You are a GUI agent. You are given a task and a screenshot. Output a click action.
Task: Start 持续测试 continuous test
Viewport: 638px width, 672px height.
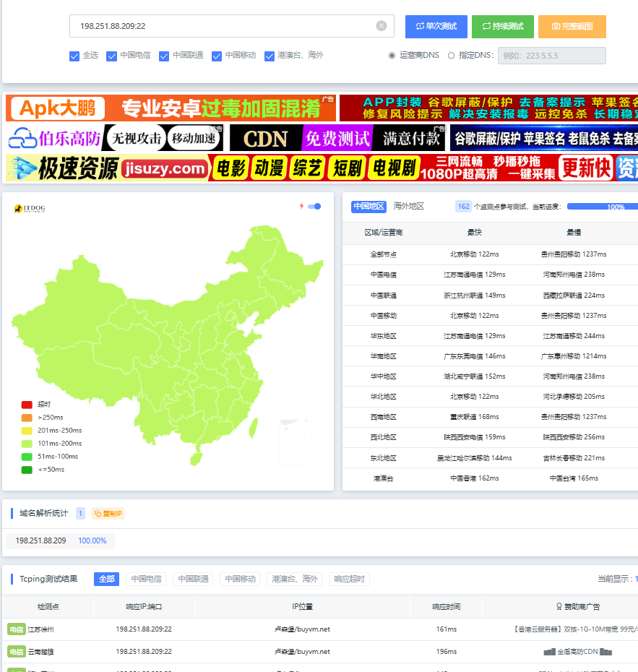click(502, 27)
